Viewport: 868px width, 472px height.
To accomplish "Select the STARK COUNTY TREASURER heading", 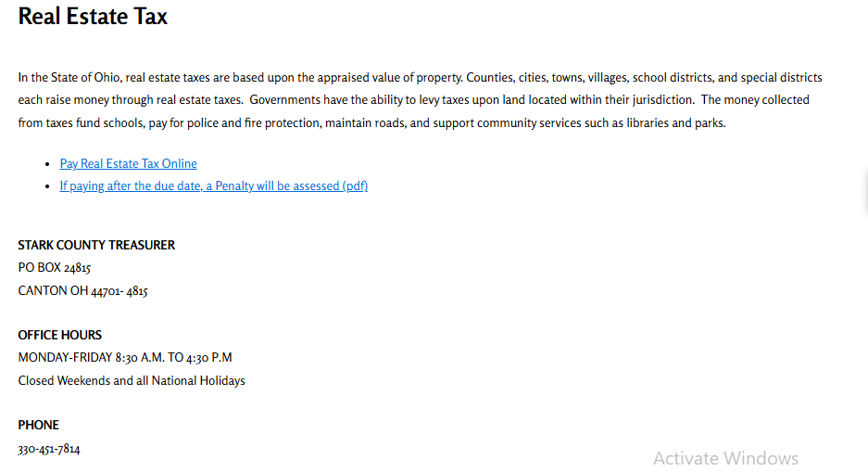I will (x=96, y=246).
